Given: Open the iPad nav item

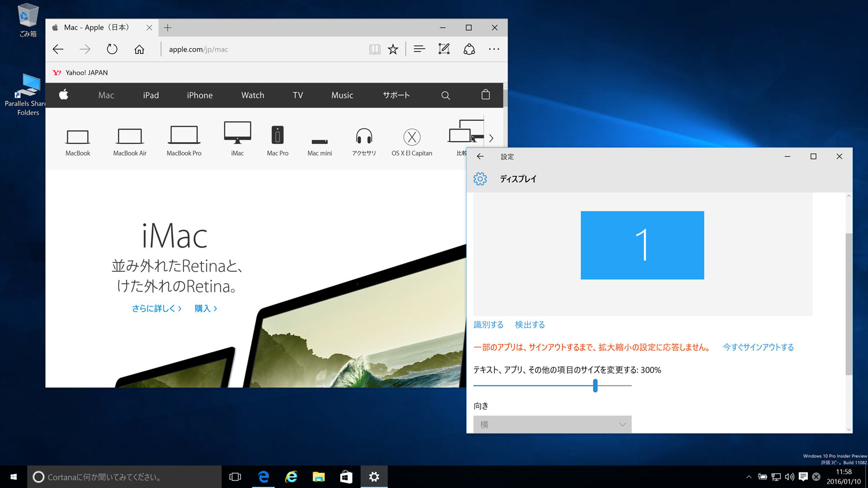Looking at the screenshot, I should click(151, 95).
